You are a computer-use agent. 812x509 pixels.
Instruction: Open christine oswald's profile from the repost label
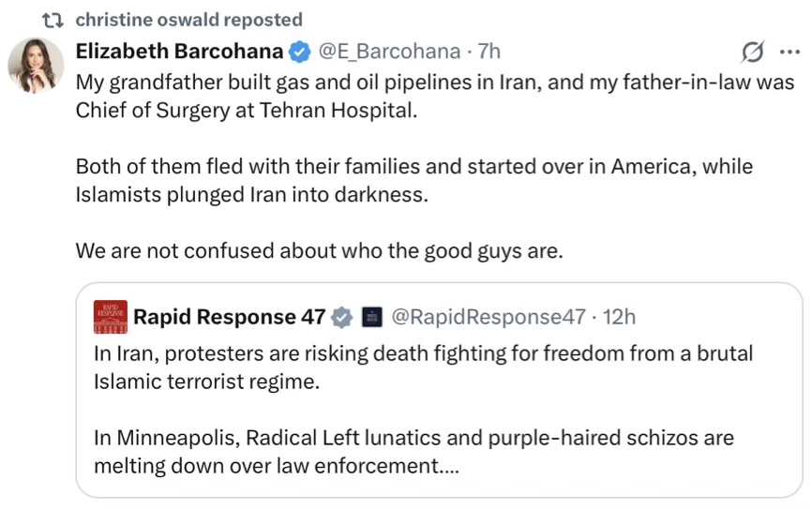pos(188,20)
